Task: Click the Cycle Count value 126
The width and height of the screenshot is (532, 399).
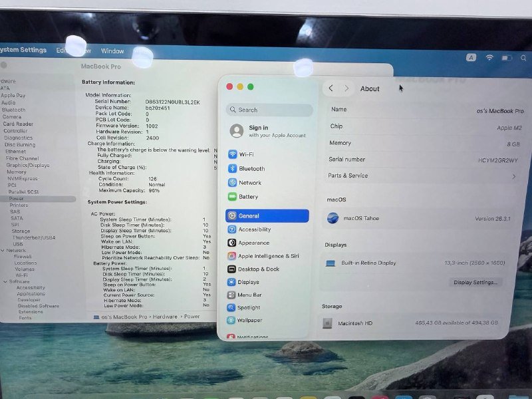Action: pyautogui.click(x=152, y=179)
